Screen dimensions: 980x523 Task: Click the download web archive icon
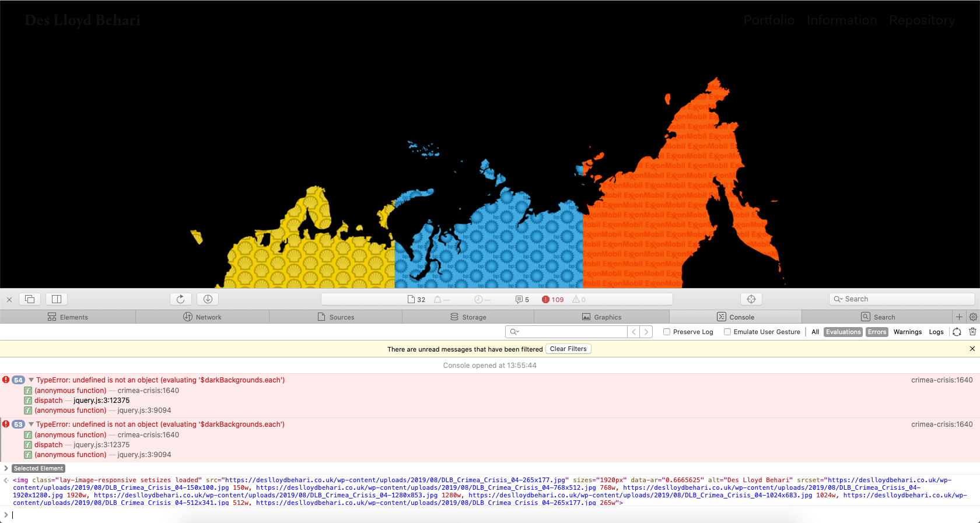point(208,299)
